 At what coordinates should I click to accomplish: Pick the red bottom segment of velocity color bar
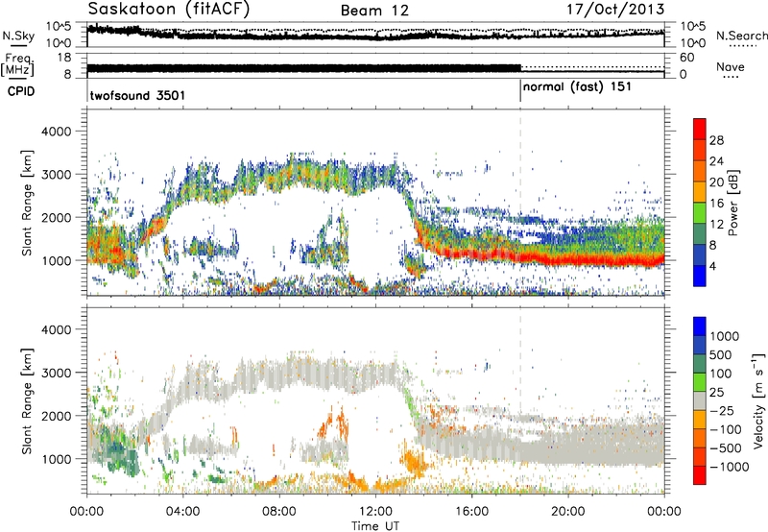(x=700, y=476)
